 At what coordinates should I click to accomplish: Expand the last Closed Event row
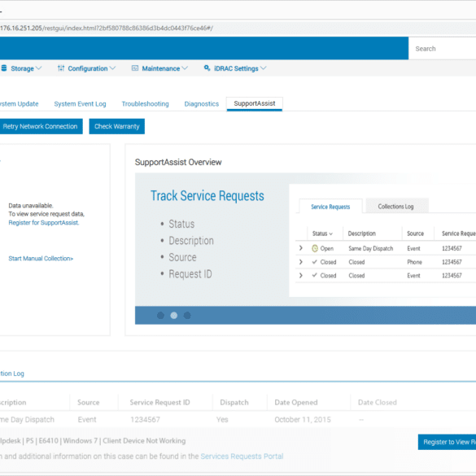pos(301,275)
